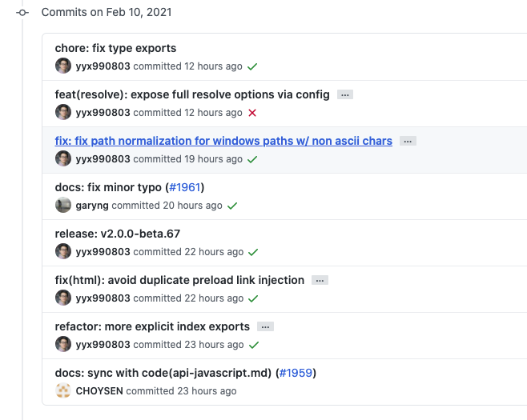Click green check status on chore commit
This screenshot has width=527, height=420.
pos(252,66)
